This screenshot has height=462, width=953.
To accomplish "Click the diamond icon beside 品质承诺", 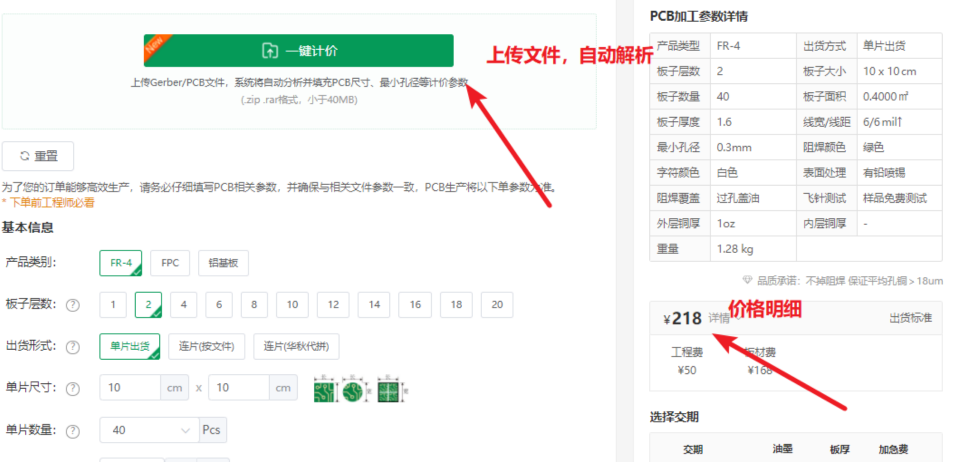I will 747,280.
